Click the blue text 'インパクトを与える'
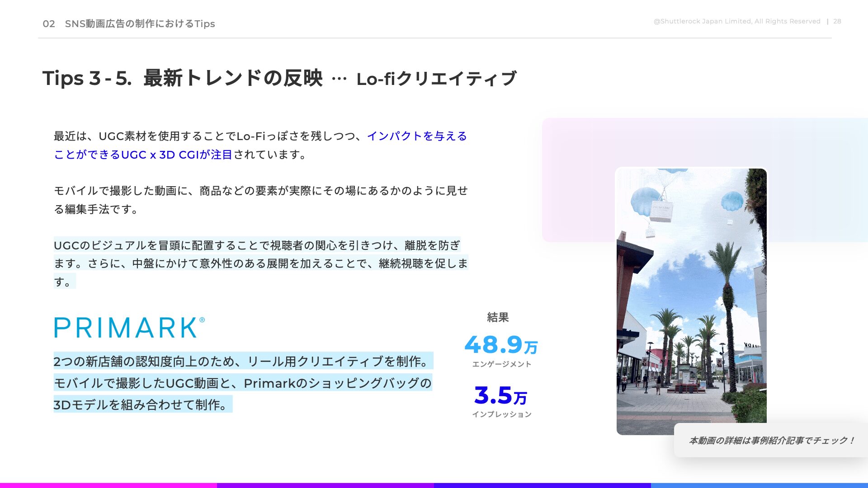Image resolution: width=868 pixels, height=488 pixels. click(417, 136)
